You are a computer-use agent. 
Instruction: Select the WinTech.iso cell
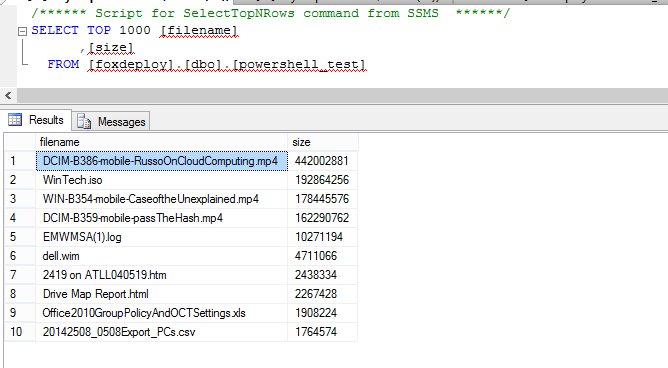[x=161, y=180]
